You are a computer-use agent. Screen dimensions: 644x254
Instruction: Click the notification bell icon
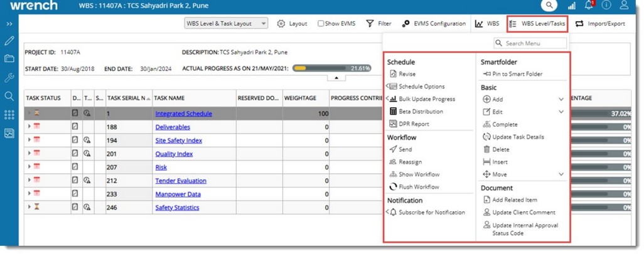(589, 6)
